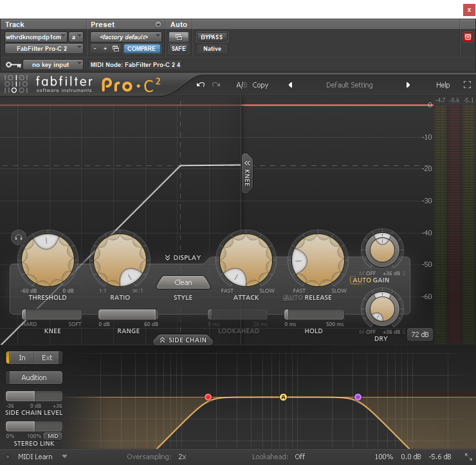The height and width of the screenshot is (465, 476).
Task: Toggle AUTO release mode
Action: tap(293, 297)
